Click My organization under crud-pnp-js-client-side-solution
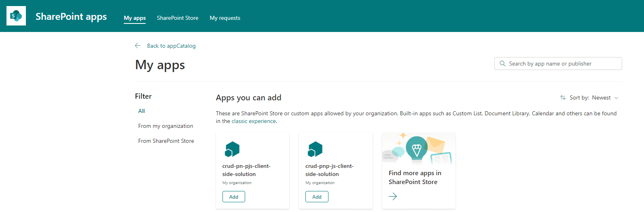The height and width of the screenshot is (212, 644). 320,183
